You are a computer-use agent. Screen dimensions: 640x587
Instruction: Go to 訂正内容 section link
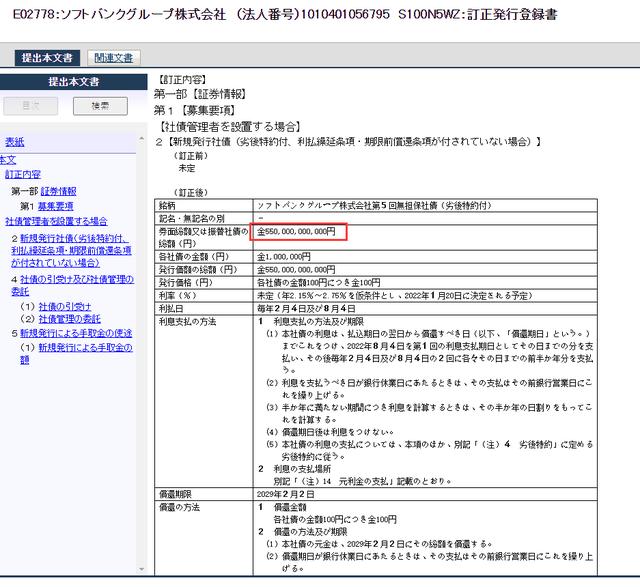[23, 174]
